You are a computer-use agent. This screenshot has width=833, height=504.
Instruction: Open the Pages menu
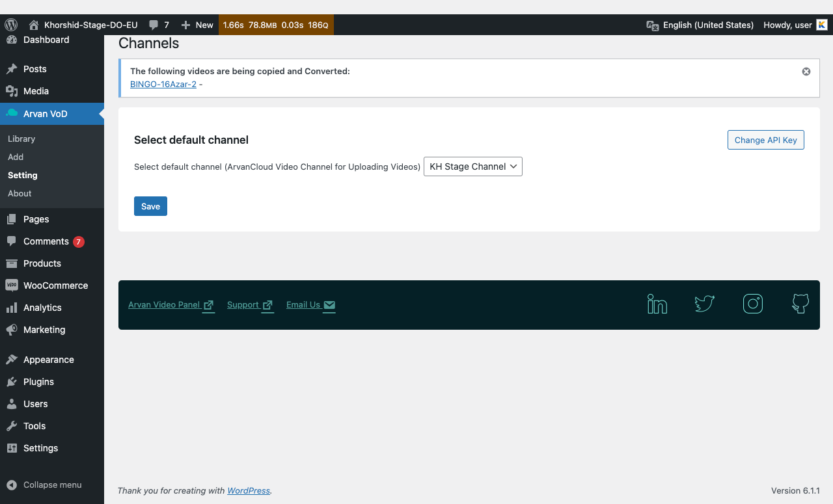pos(52,219)
